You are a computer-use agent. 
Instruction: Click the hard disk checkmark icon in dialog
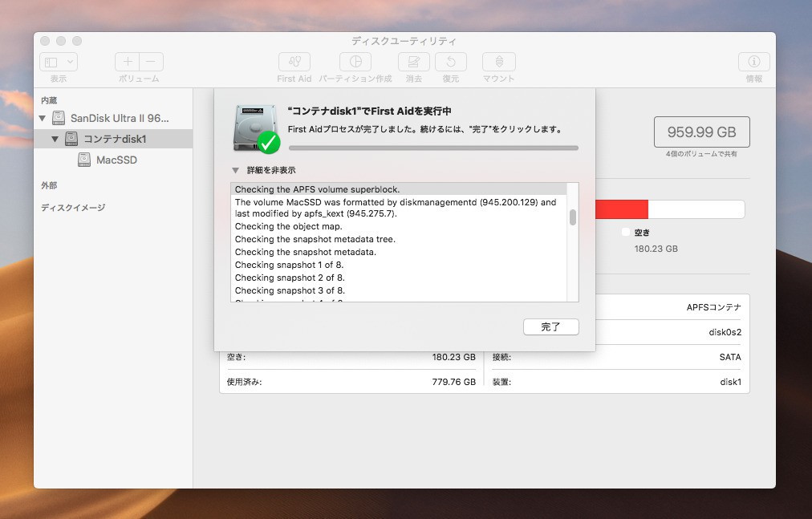point(256,128)
